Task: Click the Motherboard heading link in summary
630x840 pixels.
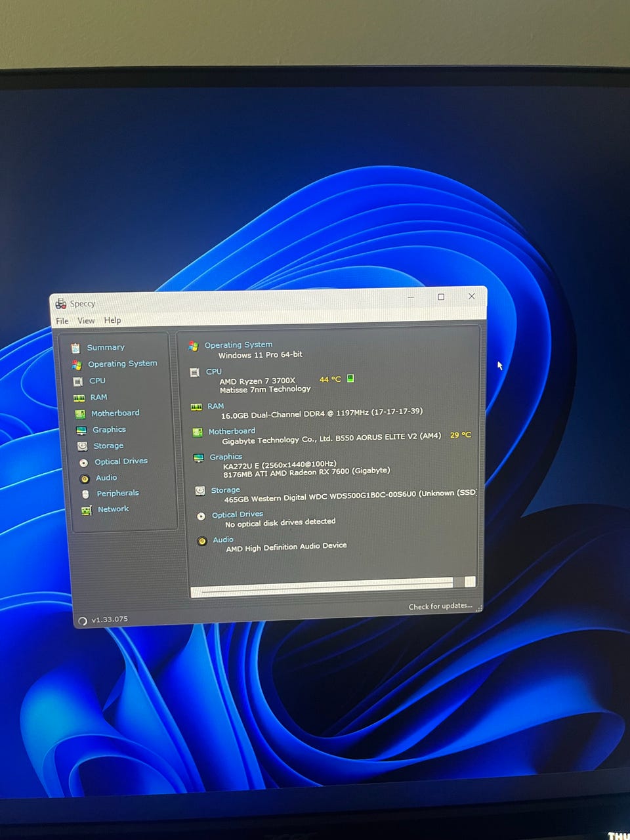Action: [232, 432]
